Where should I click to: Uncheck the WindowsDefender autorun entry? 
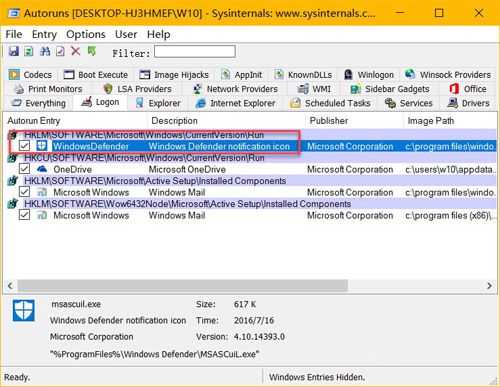[x=24, y=146]
